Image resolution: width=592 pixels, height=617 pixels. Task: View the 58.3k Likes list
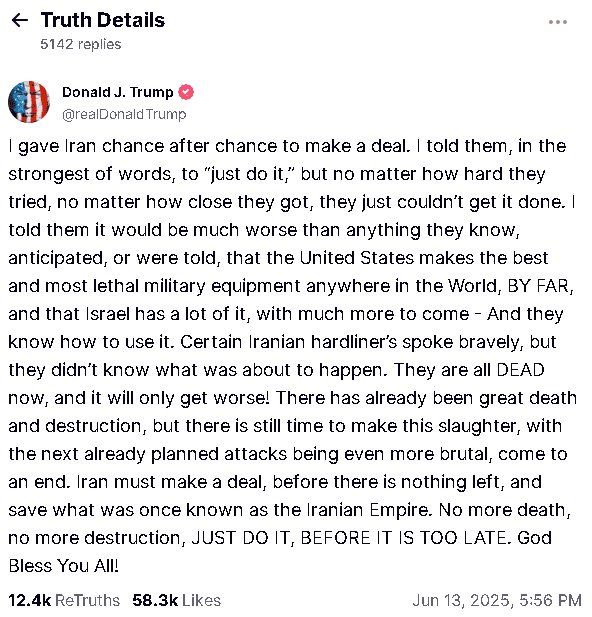tap(176, 600)
